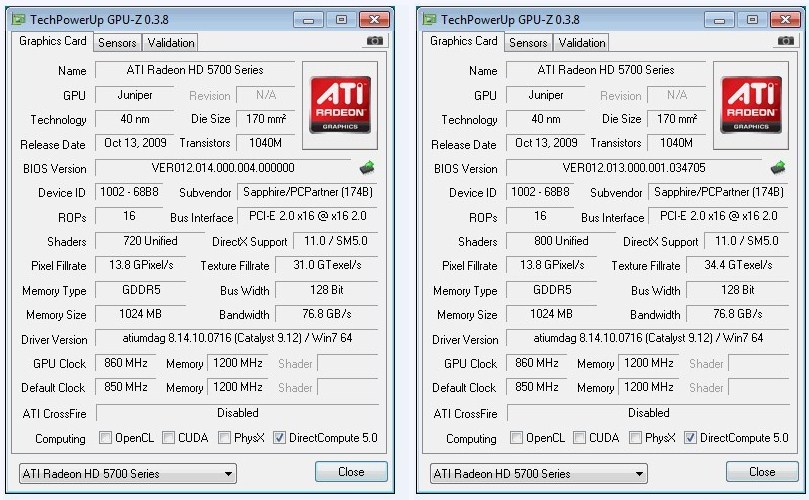Click Bus Width 128 Bit in left window
809x500 pixels.
pos(327,290)
